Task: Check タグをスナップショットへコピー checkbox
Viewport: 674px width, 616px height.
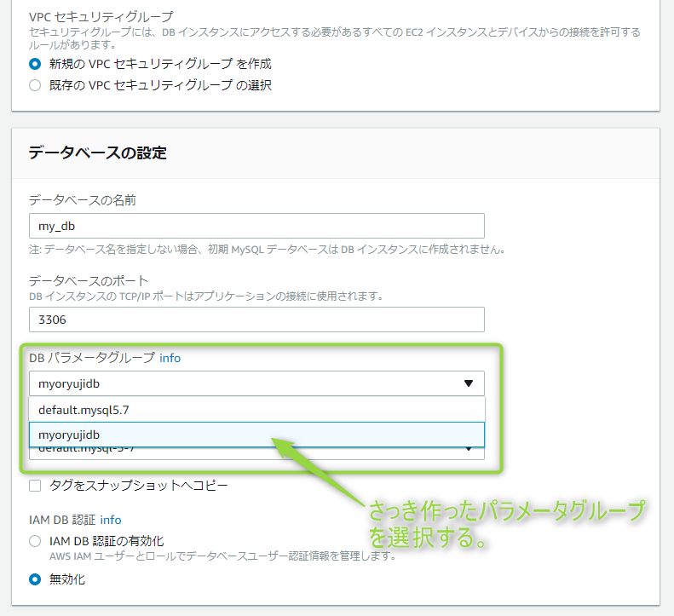Action: tap(35, 486)
